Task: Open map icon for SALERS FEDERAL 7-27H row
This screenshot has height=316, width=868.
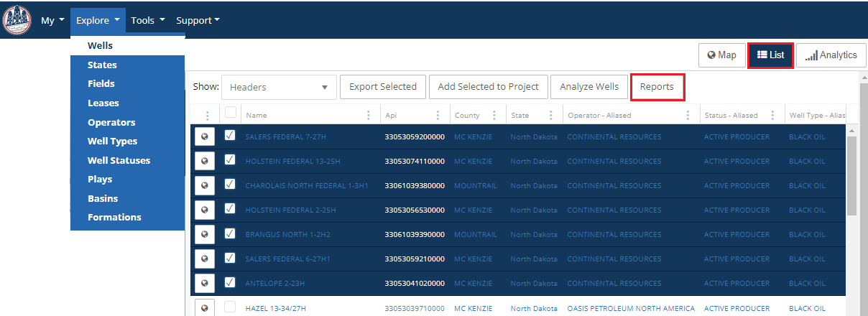Action: (x=205, y=136)
